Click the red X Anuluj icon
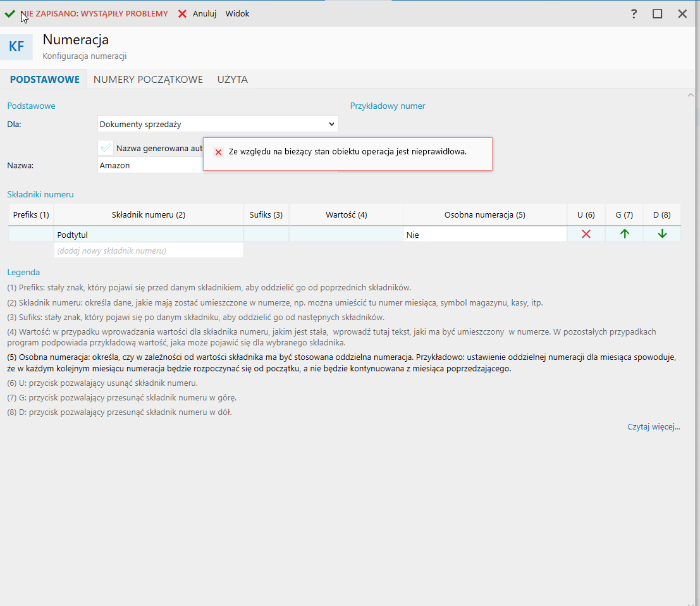700x606 pixels. pos(182,14)
